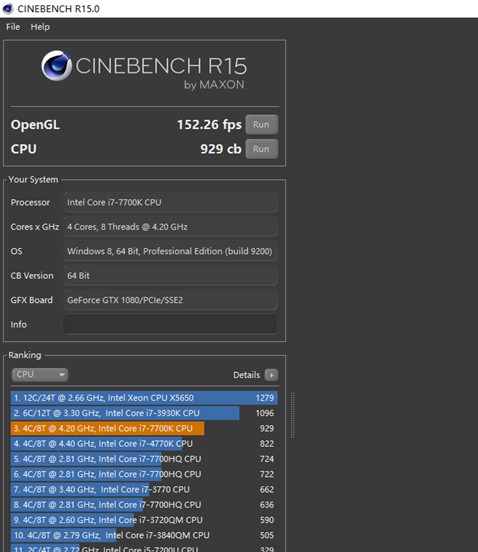This screenshot has height=552, width=478.
Task: Select ranking entry Intel Core i7-3930K
Action: [144, 413]
